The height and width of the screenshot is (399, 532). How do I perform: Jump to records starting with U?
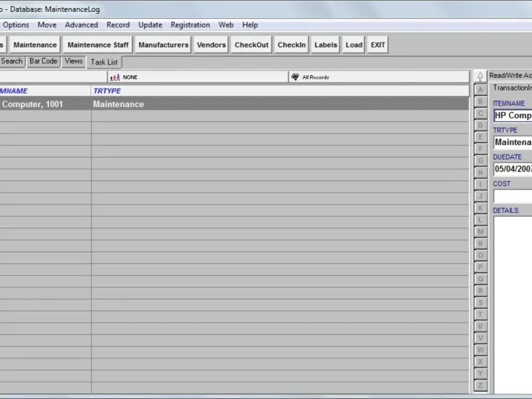[480, 326]
